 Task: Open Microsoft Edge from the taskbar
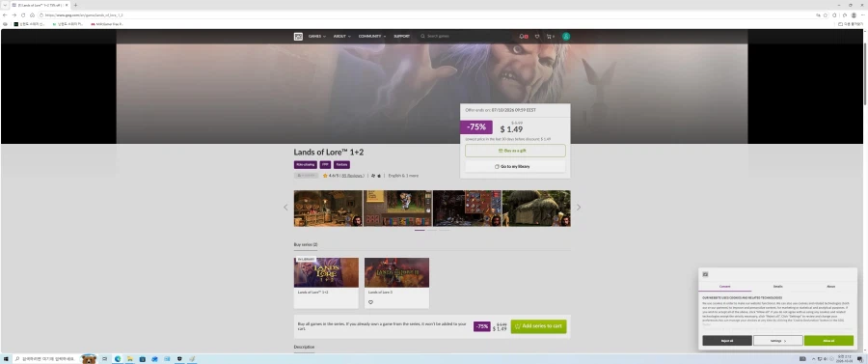click(118, 359)
